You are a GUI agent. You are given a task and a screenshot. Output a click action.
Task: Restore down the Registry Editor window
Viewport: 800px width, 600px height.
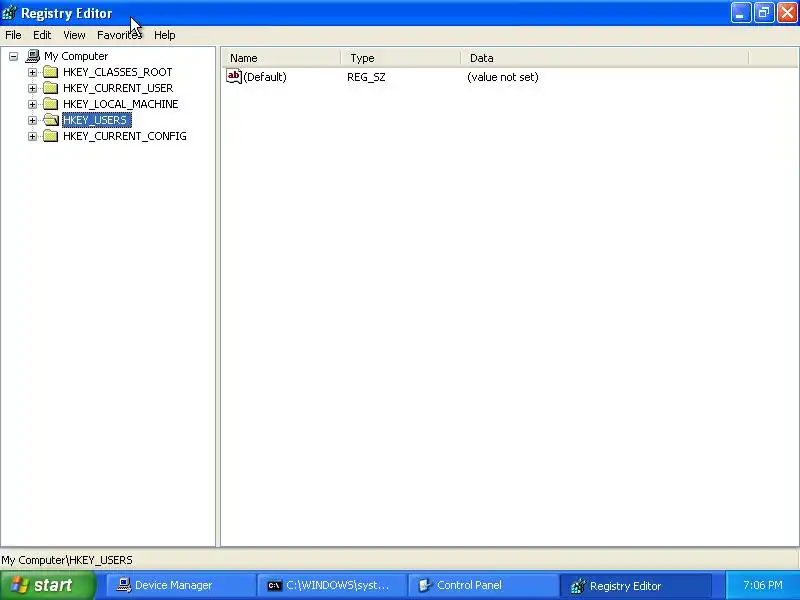[x=764, y=13]
